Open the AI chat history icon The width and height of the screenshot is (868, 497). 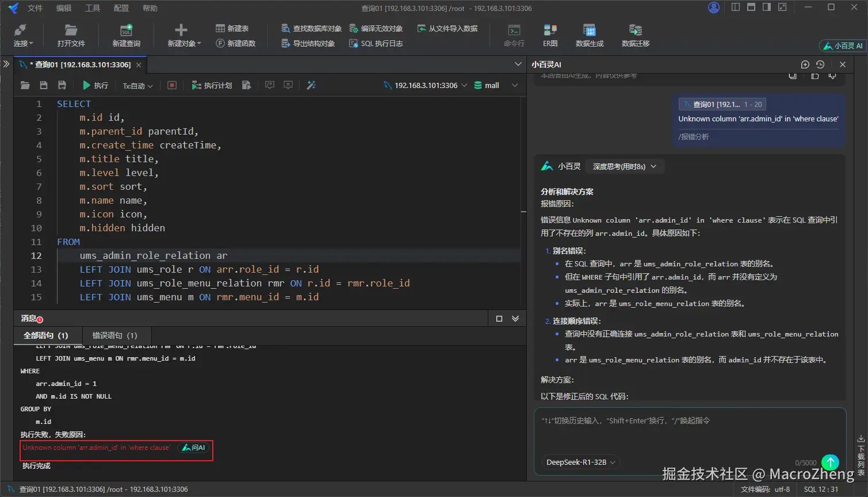(820, 64)
